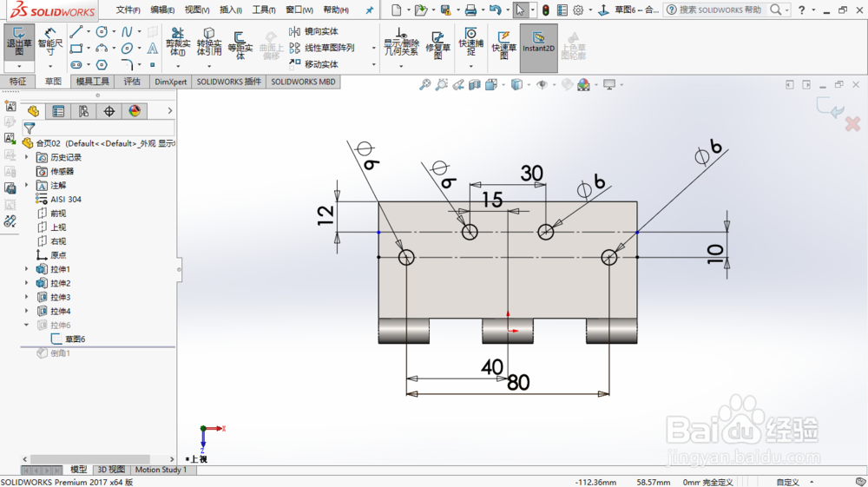868x487 pixels.
Task: Click the confirm sketch corner icon
Action: coord(831,108)
